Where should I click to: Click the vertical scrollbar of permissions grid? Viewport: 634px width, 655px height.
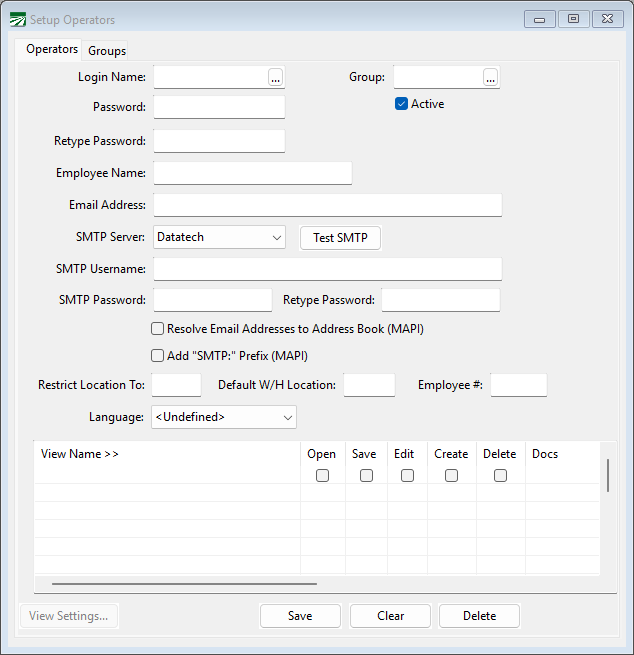tap(608, 476)
